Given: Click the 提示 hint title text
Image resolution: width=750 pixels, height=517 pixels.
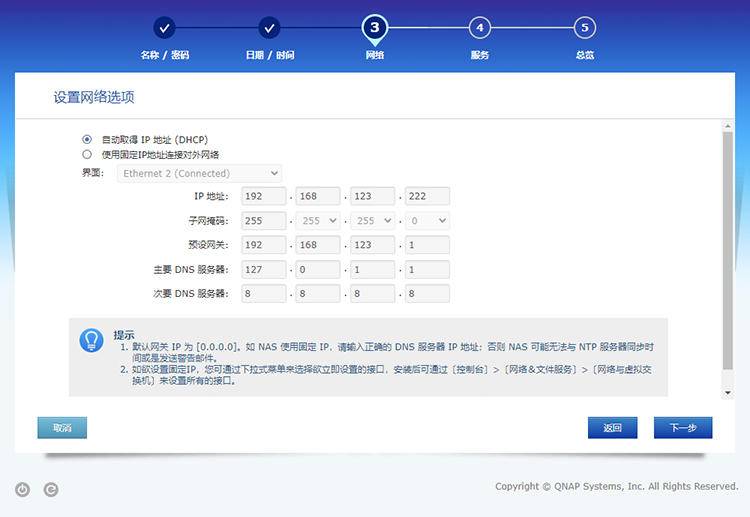Looking at the screenshot, I should tap(123, 335).
